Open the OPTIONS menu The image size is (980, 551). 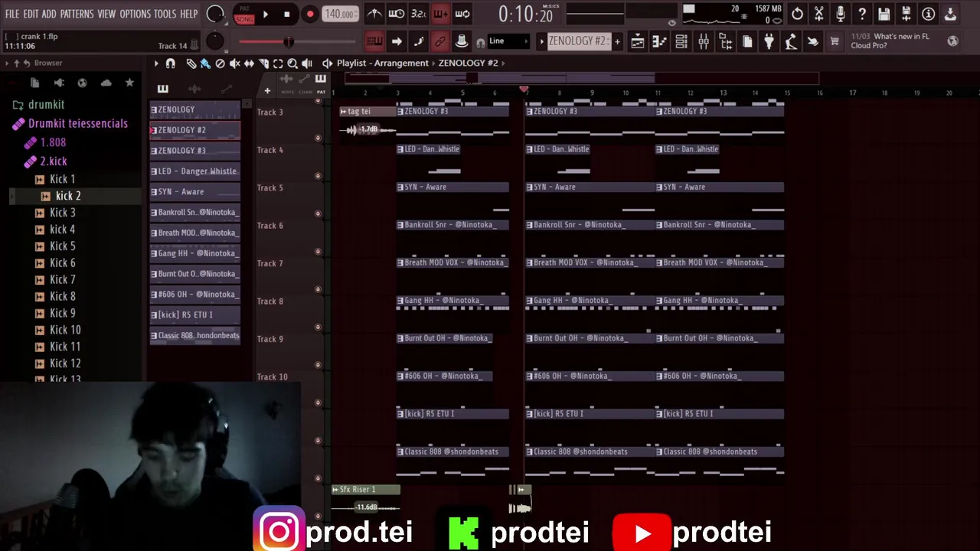(x=135, y=14)
